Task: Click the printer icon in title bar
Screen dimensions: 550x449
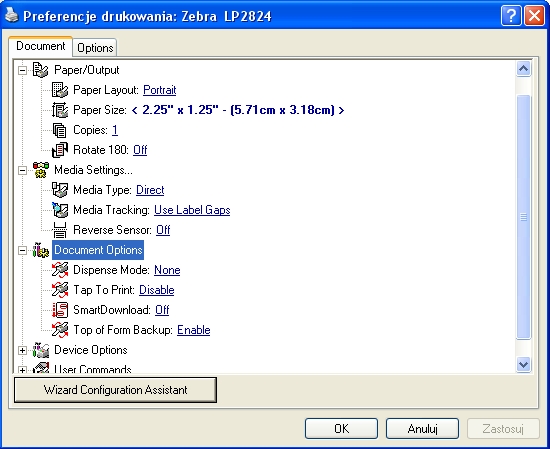Action: tap(12, 15)
